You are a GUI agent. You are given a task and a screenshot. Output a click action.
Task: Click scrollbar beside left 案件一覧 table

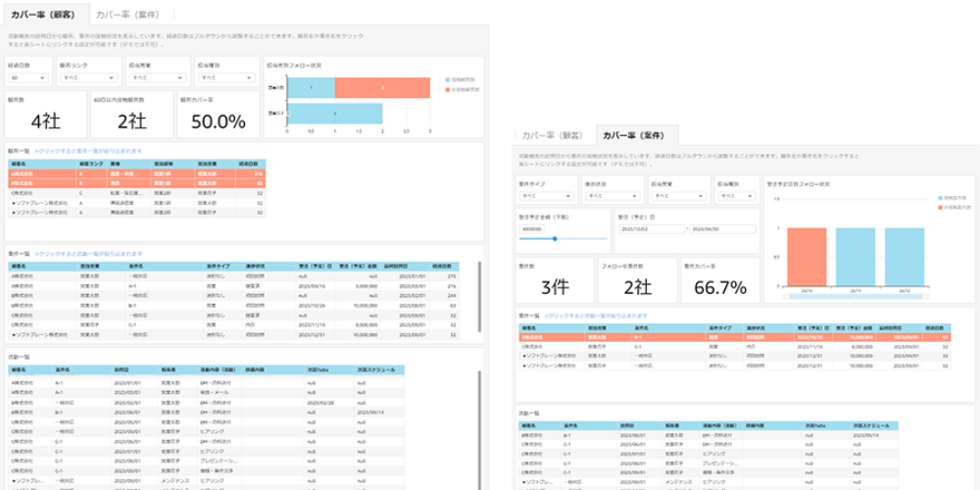479,294
